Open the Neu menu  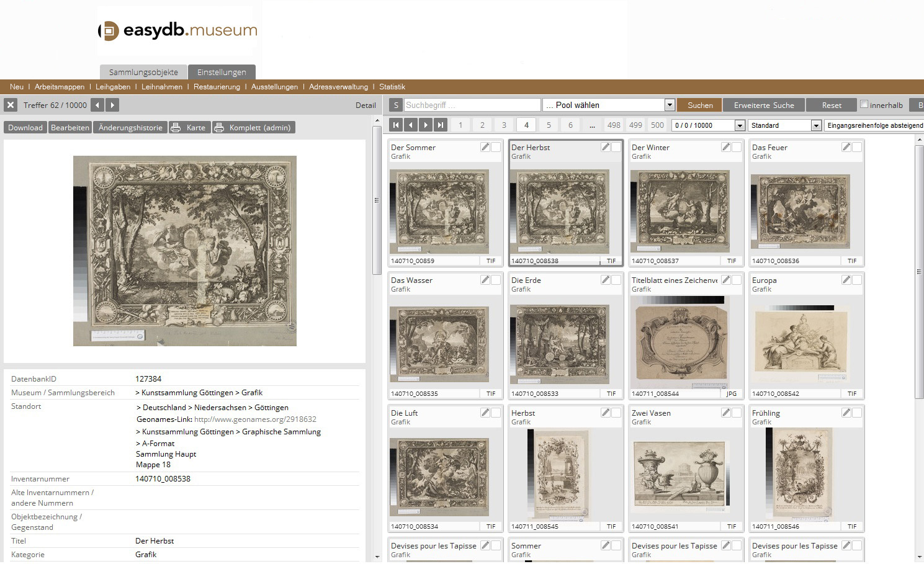coord(17,87)
